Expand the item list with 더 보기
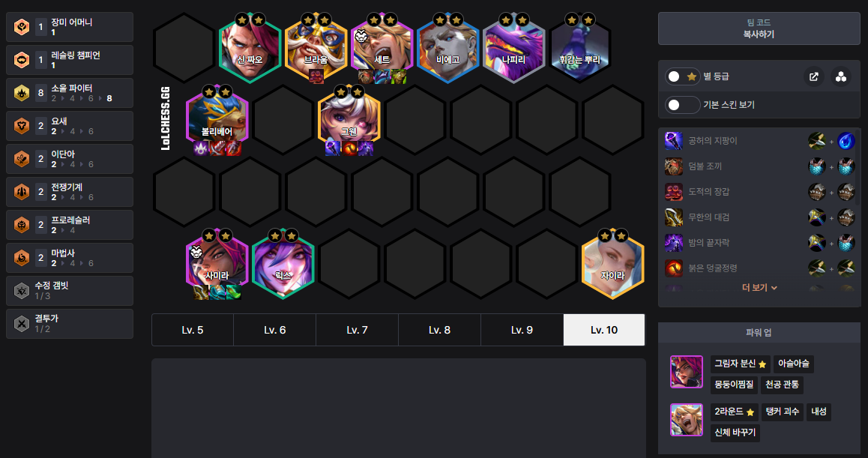Image resolution: width=868 pixels, height=458 pixels. pos(759,287)
